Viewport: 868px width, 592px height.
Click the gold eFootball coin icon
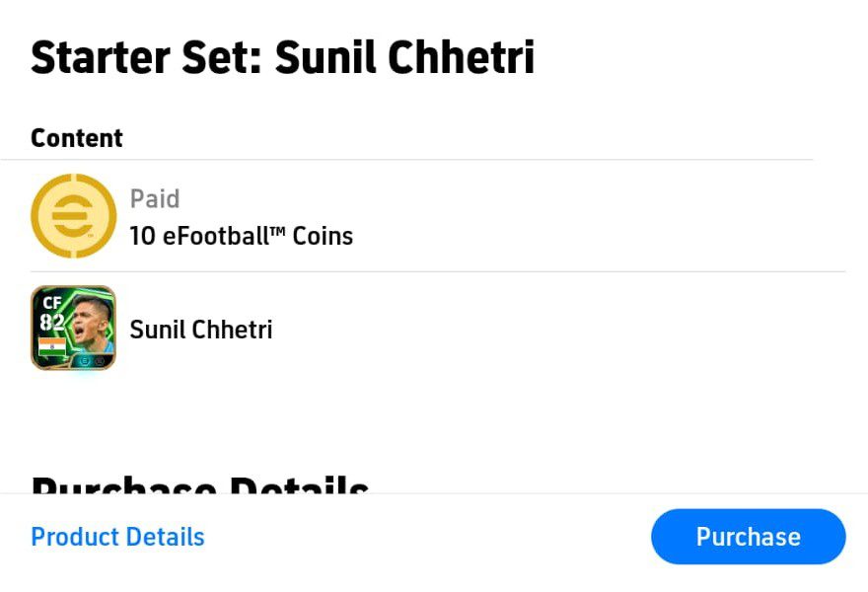coord(73,216)
